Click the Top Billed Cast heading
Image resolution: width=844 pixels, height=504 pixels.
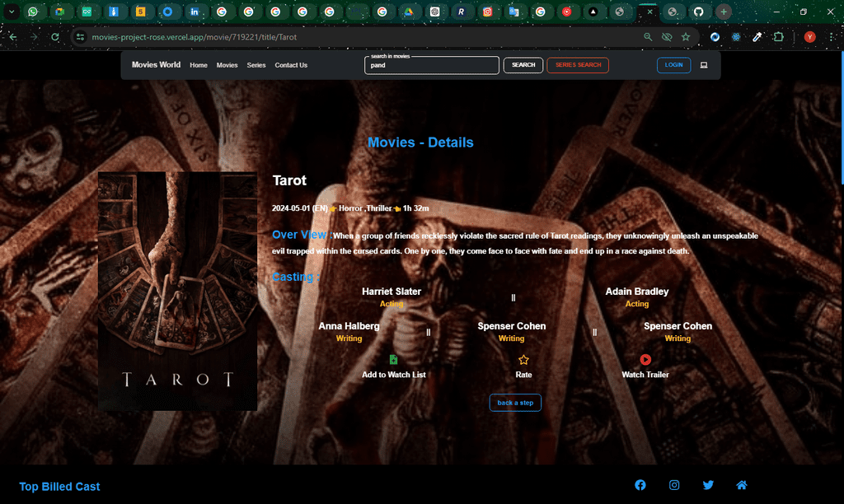click(x=59, y=486)
